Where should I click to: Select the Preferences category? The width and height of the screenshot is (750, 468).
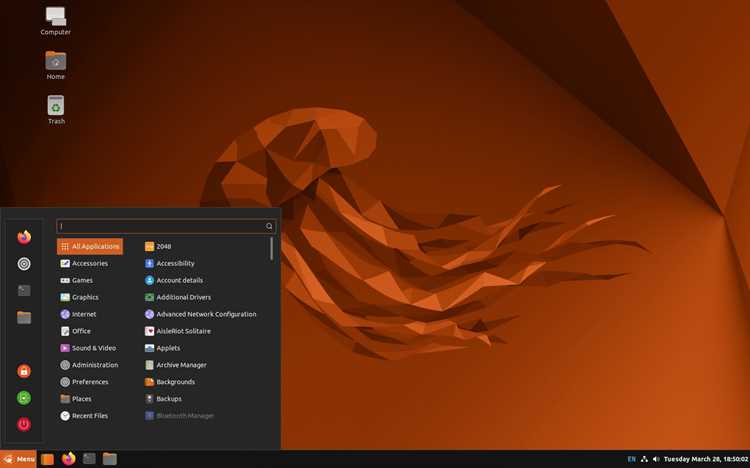(85, 382)
